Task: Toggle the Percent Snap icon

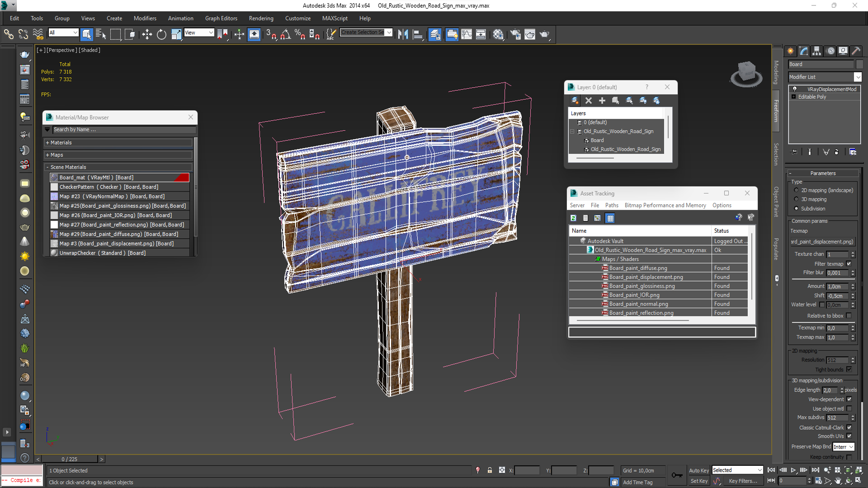Action: [300, 34]
